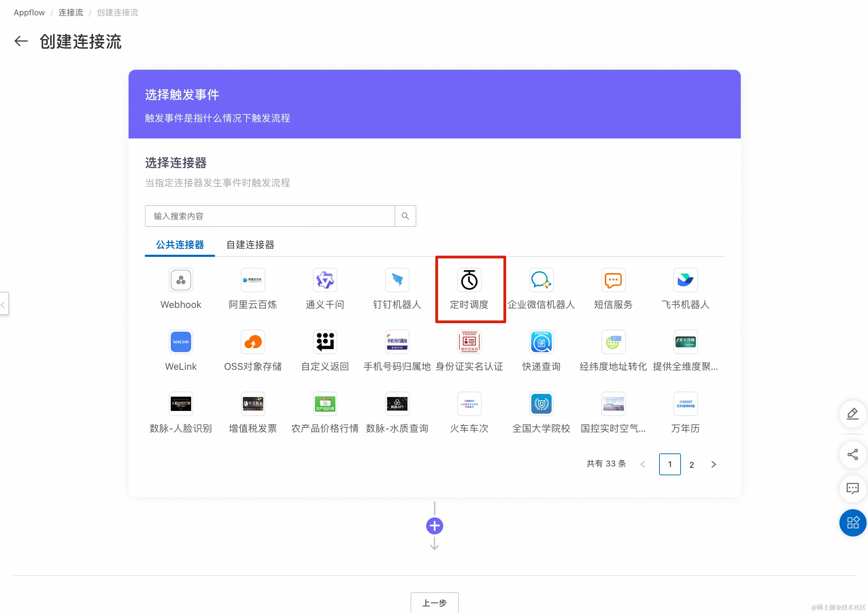Open the share icon on right sidebar
The image size is (868, 613).
[852, 454]
